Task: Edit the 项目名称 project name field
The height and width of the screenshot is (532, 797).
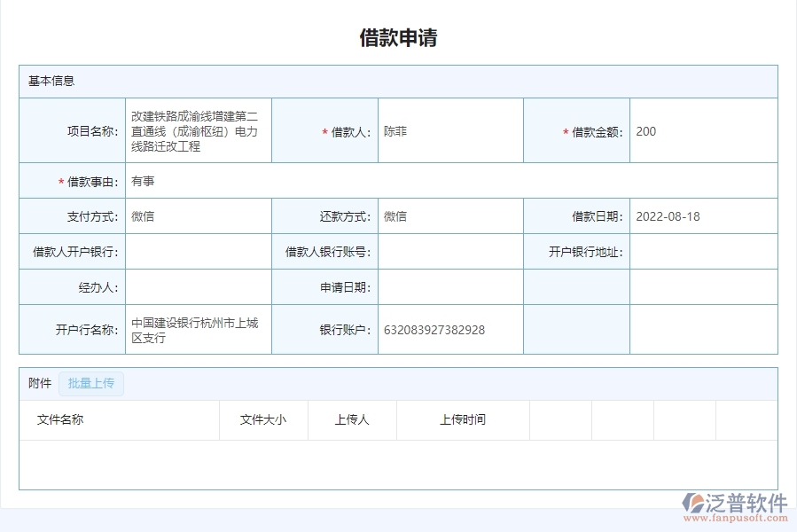Action: point(197,130)
